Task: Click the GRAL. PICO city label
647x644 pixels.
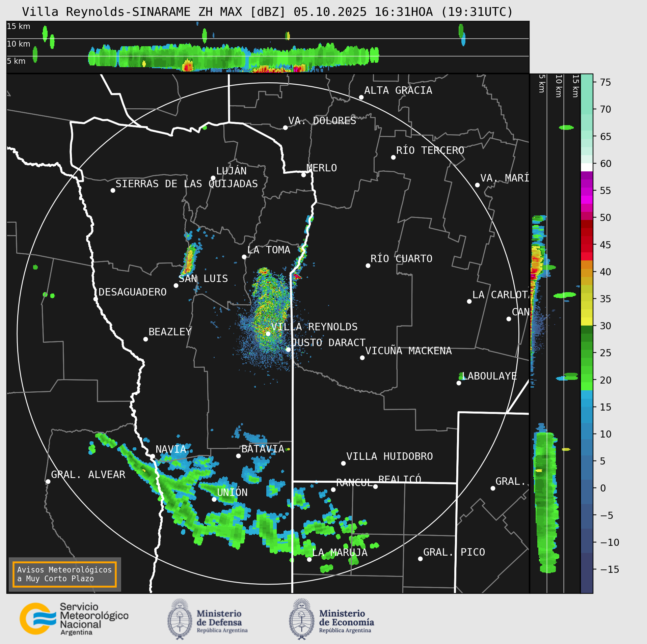Action: click(454, 552)
